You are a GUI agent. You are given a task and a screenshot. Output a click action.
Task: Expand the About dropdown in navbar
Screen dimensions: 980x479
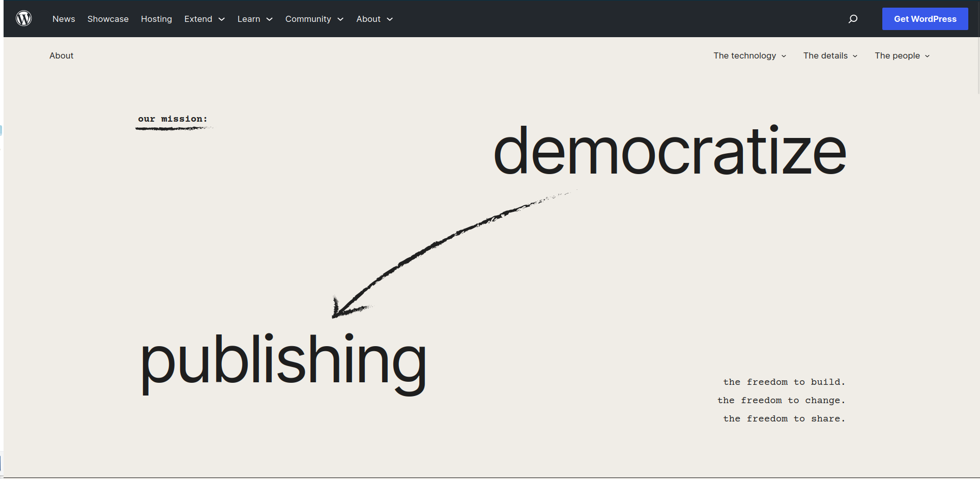click(374, 19)
